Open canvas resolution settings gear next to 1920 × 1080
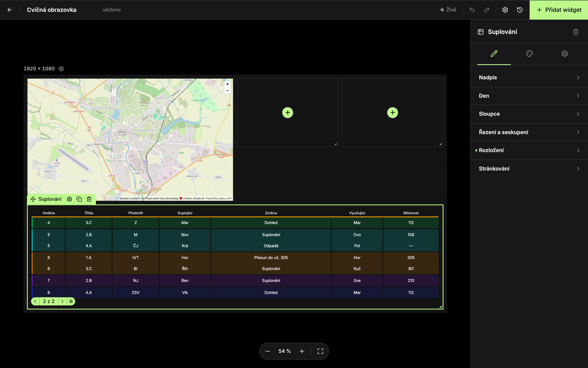Screen dimensions: 588x368 tap(61, 69)
